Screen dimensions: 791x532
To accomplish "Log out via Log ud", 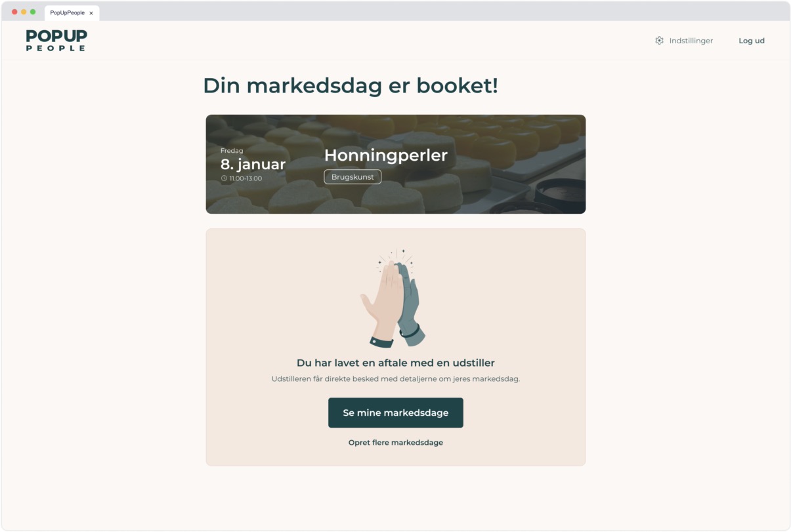I will coord(751,41).
